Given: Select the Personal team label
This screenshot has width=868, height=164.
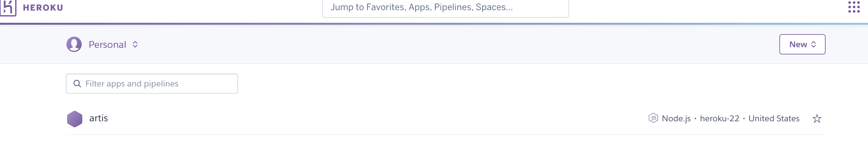Looking at the screenshot, I should (107, 44).
